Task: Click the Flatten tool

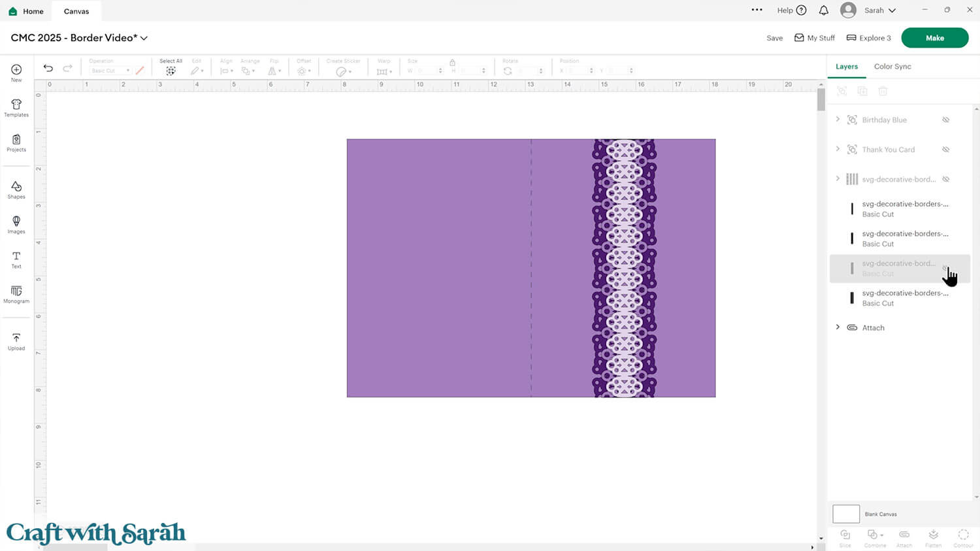Action: [x=934, y=537]
